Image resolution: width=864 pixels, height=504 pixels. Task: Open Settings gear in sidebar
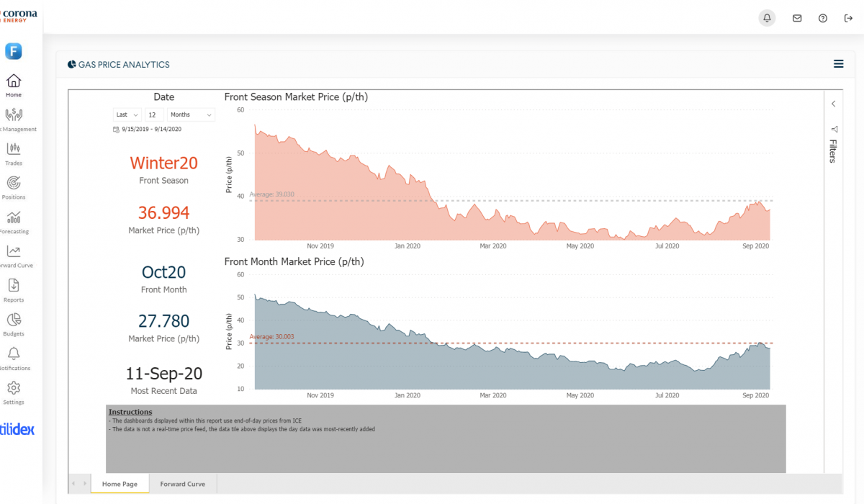(14, 392)
